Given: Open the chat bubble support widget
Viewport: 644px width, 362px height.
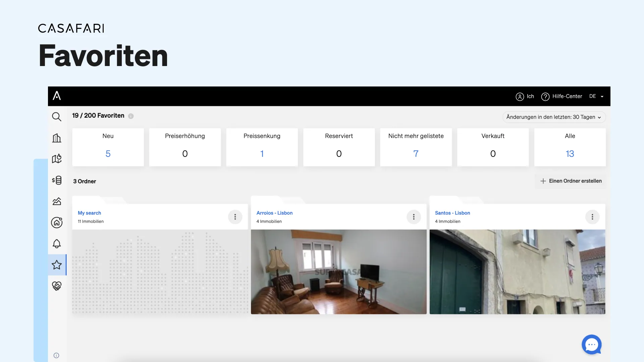Looking at the screenshot, I should 592,345.
